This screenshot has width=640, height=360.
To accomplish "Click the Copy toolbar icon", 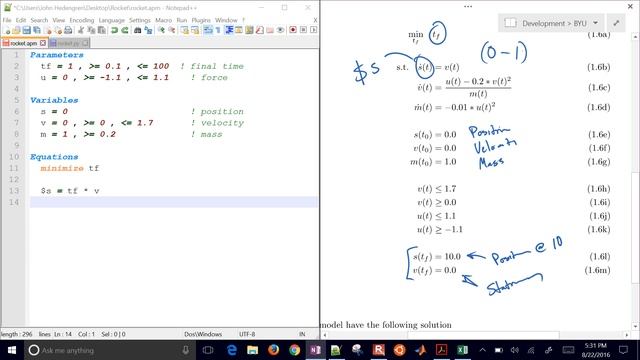I will tap(91, 30).
